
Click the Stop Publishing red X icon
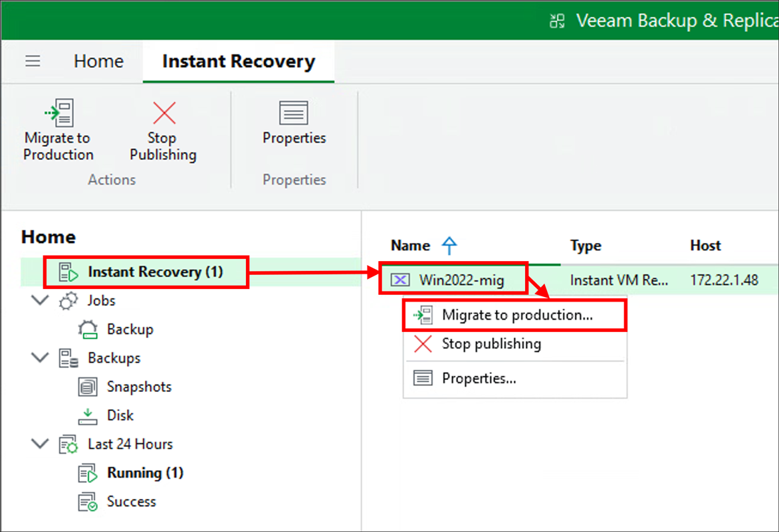click(164, 113)
